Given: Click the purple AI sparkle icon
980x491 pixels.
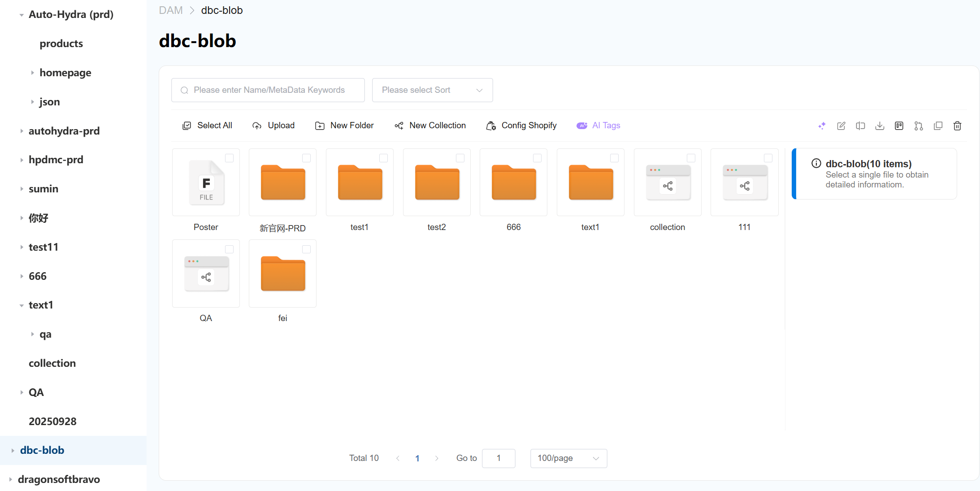Looking at the screenshot, I should 822,126.
